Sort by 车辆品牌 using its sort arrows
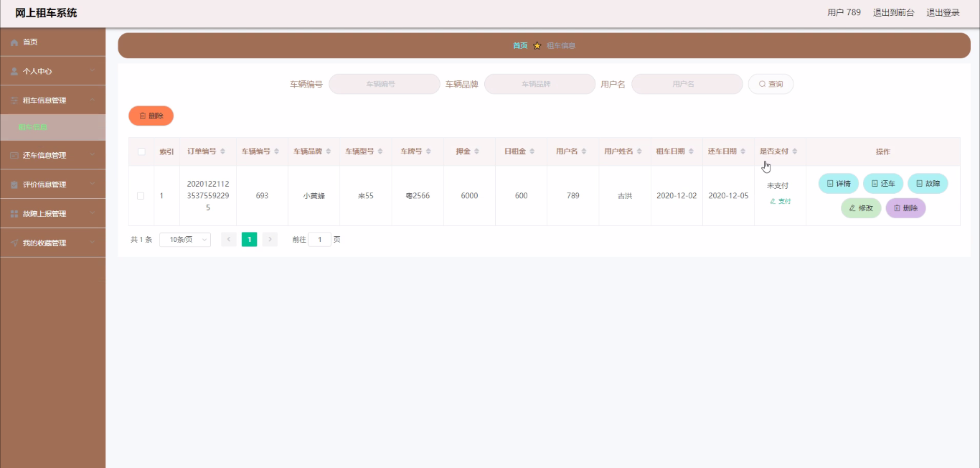This screenshot has height=468, width=980. [x=329, y=151]
